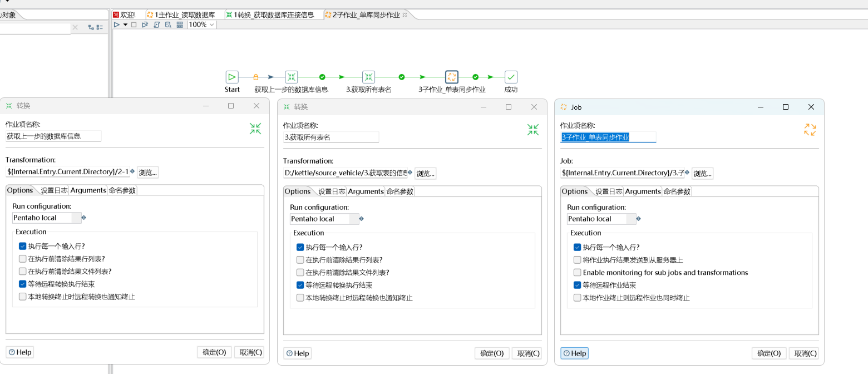Select the 3子作业_单表同步作业 job node
The image size is (868, 374).
tap(452, 77)
